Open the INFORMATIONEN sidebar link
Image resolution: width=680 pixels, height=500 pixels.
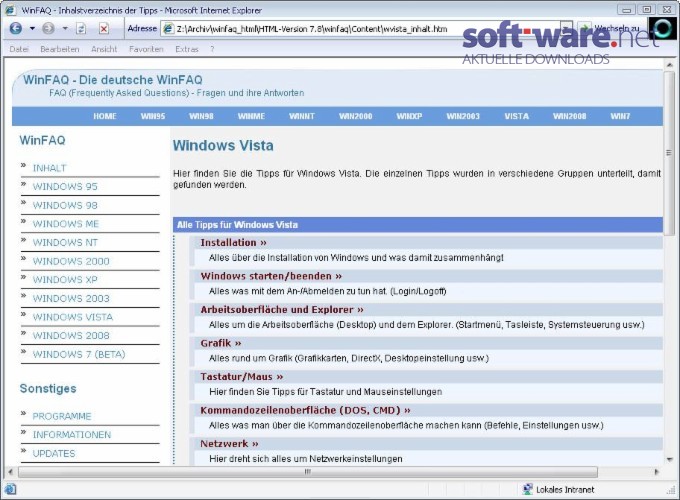tap(72, 435)
